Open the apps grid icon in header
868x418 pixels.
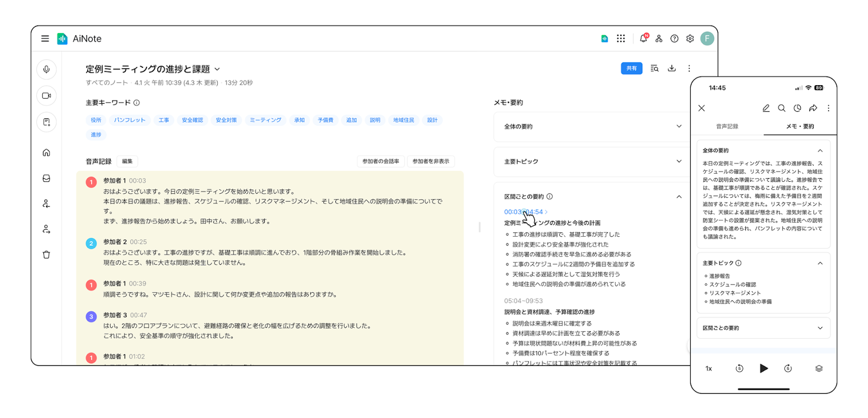621,39
